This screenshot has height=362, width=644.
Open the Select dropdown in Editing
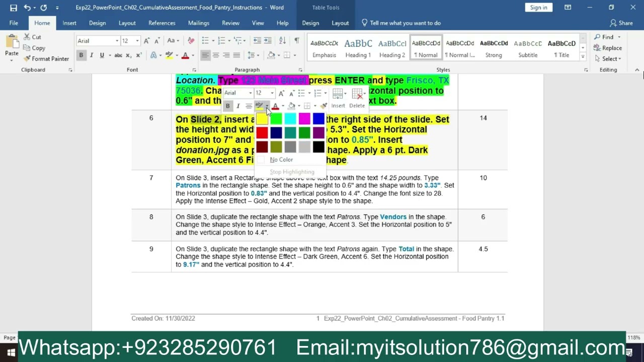(x=607, y=59)
